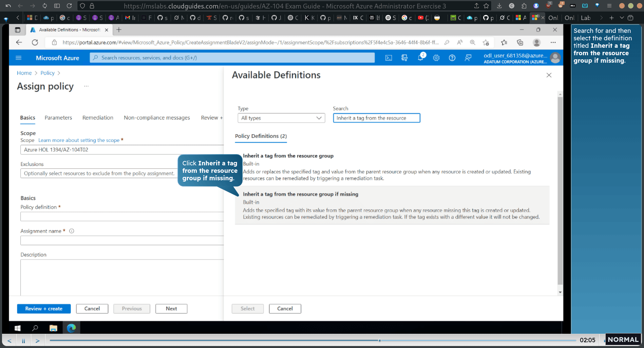Click the definitions panel vertical scrollbar
This screenshot has height=348, width=644.
click(560, 191)
